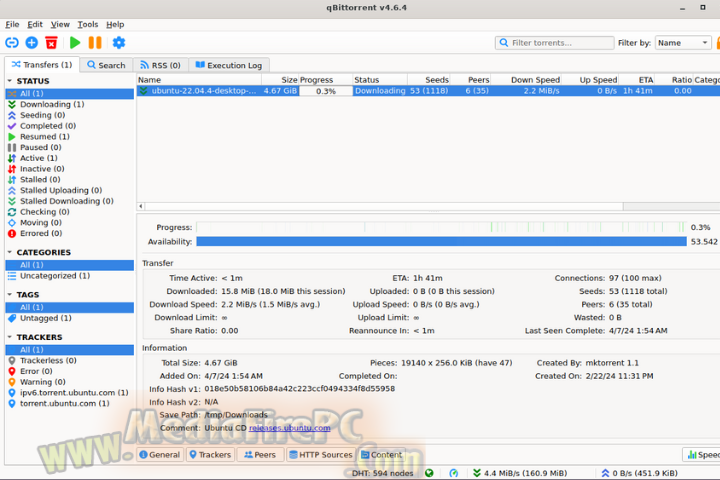Open the File menu
This screenshot has width=720, height=480.
pyautogui.click(x=12, y=24)
